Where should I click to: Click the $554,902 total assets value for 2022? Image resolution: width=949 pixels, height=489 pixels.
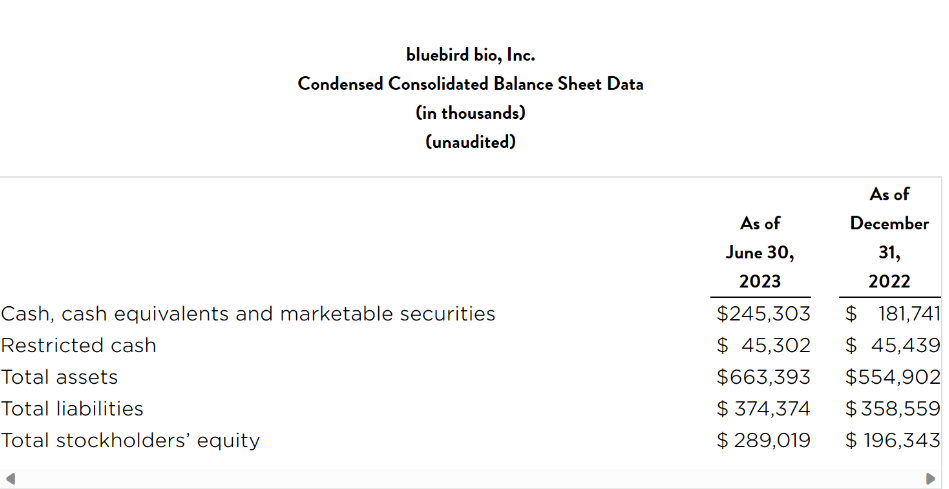coord(893,377)
